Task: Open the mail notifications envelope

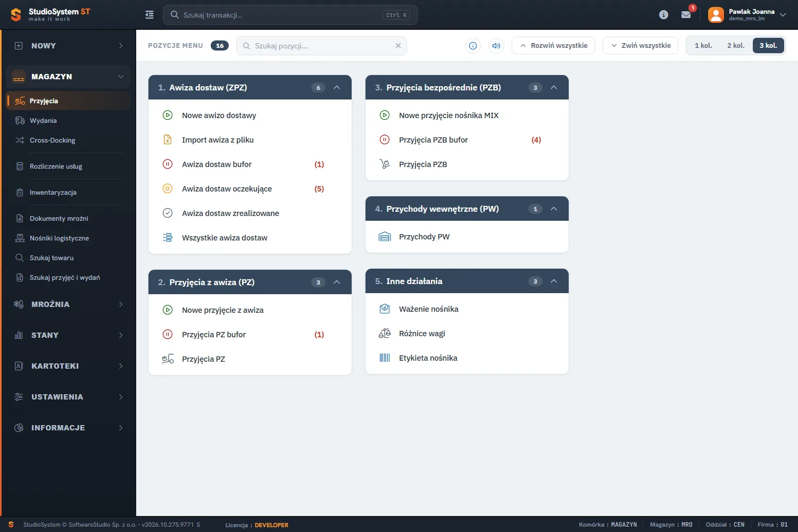Action: [686, 15]
